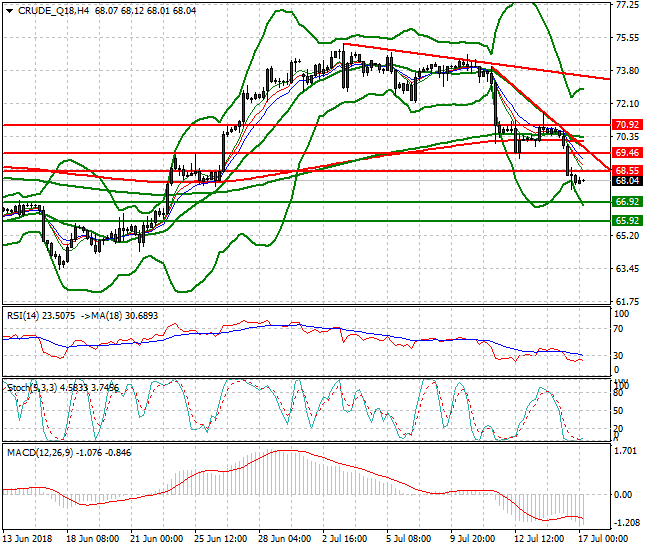Click the RSI scale level 30
The image size is (650, 550).
coord(618,356)
